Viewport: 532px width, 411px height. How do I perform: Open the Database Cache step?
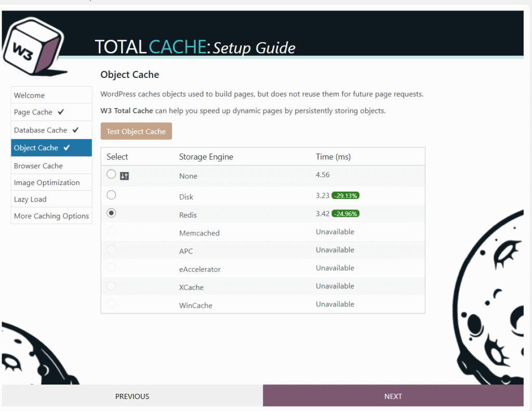51,130
